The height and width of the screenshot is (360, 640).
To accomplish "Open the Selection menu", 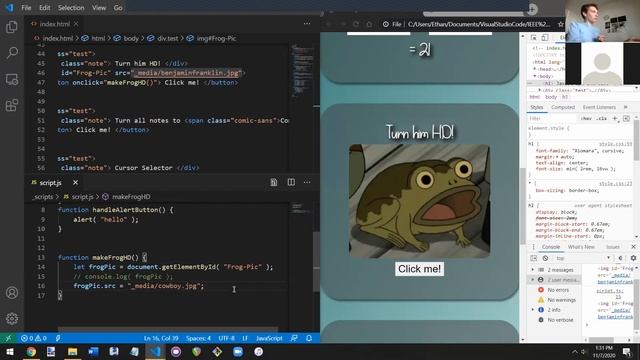I will point(71,7).
